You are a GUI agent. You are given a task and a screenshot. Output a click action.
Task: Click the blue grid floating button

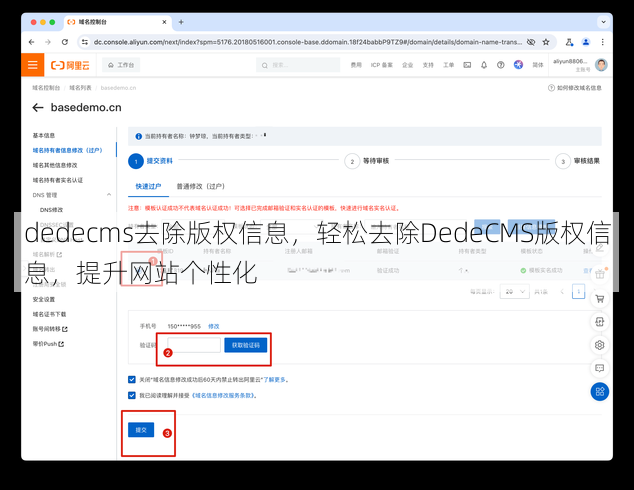point(600,392)
